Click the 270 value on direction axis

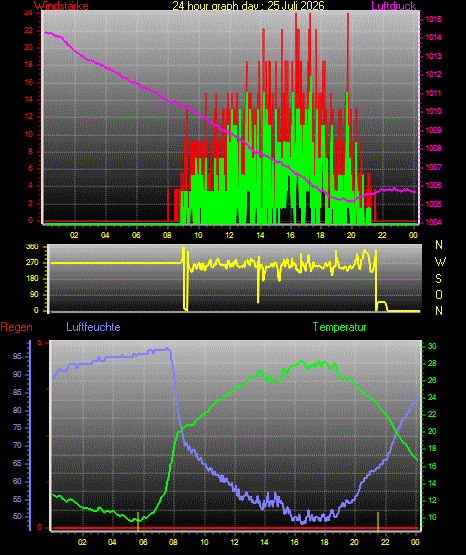coord(32,263)
